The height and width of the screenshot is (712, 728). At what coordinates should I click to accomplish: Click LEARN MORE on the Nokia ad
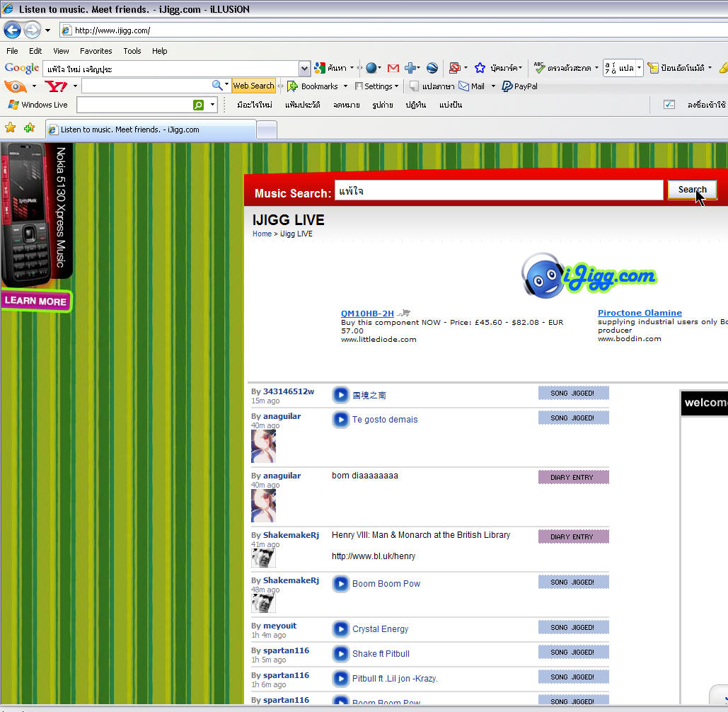[36, 301]
